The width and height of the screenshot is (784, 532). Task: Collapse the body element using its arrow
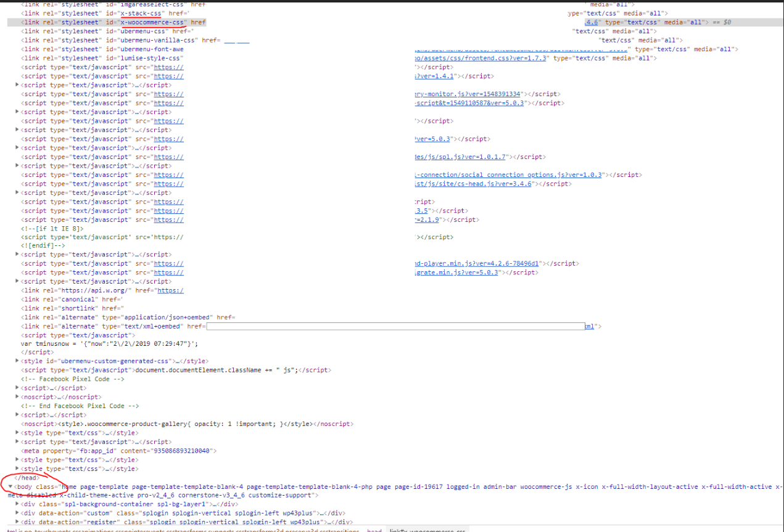point(10,486)
